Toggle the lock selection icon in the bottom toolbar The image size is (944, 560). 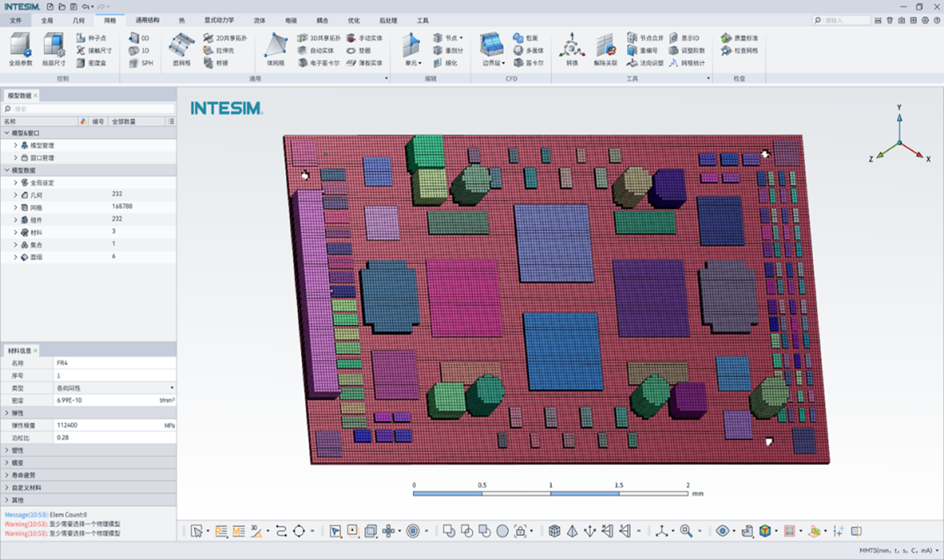(x=520, y=531)
